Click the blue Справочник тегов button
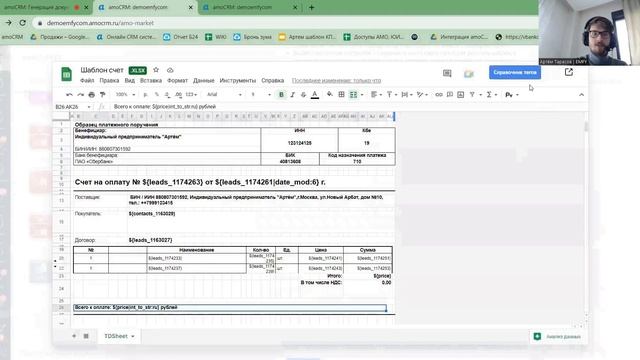 click(515, 72)
